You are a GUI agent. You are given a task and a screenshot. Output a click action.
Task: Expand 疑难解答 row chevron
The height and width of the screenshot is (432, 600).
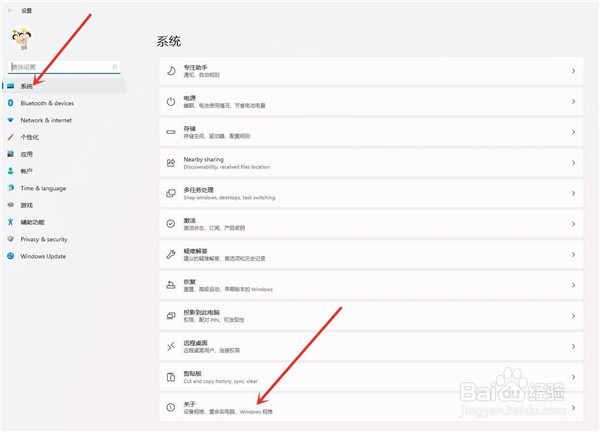574,254
